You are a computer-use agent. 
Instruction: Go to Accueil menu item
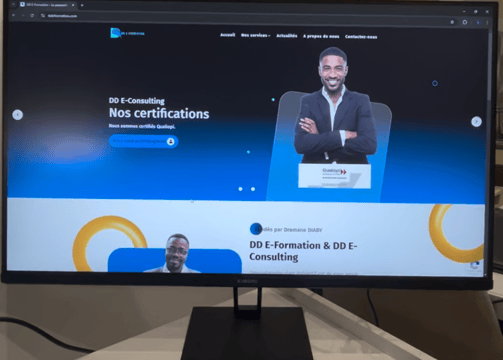(x=228, y=35)
